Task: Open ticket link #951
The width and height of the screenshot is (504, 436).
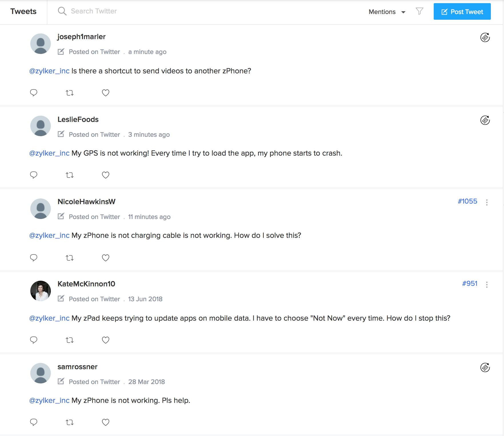Action: 470,284
